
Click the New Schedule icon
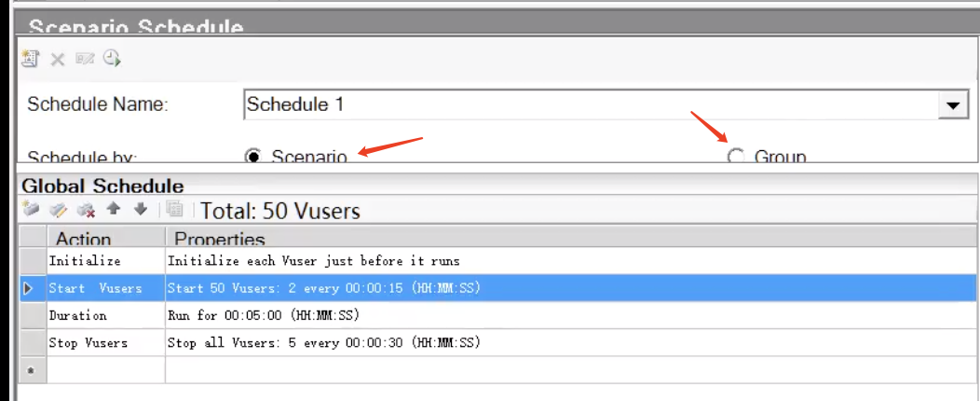[x=30, y=59]
